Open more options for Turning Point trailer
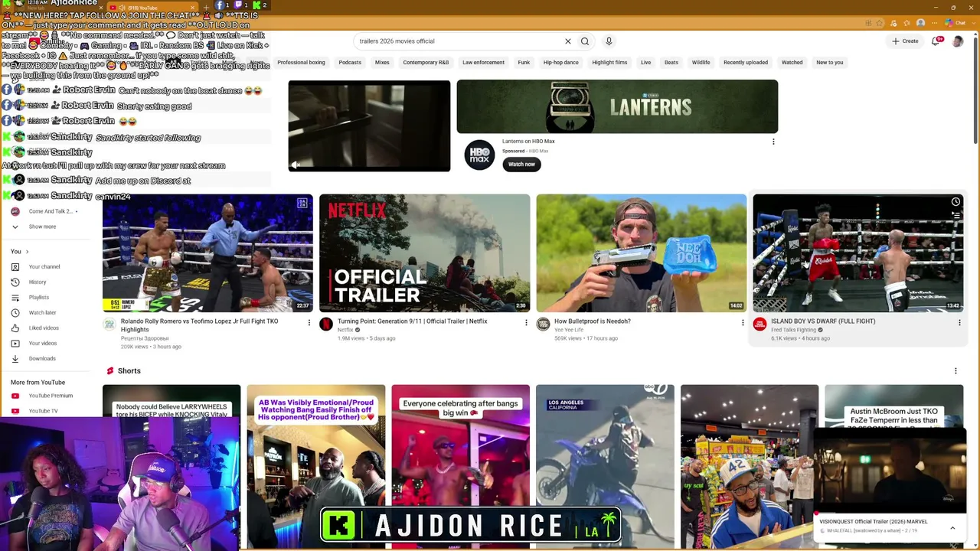Screen dimensions: 980x551 coord(526,323)
